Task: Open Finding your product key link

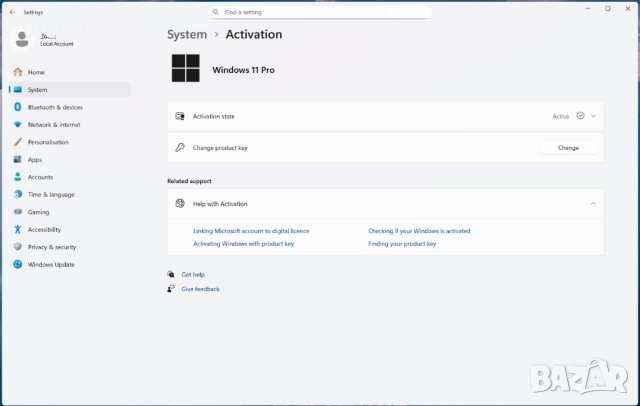Action: (x=402, y=244)
